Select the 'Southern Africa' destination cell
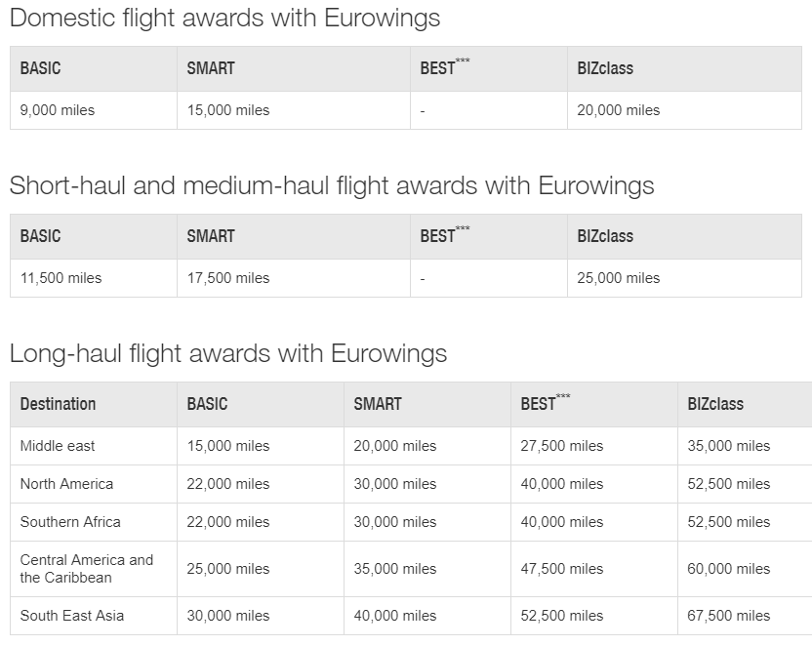Viewport: 812px width, 646px height. coord(70,522)
